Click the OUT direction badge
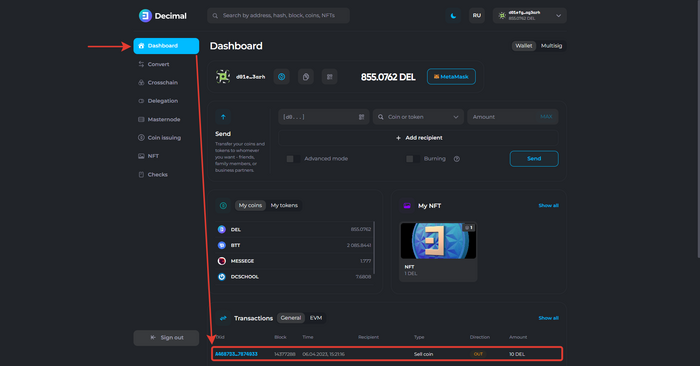This screenshot has height=366, width=700. pyautogui.click(x=478, y=354)
